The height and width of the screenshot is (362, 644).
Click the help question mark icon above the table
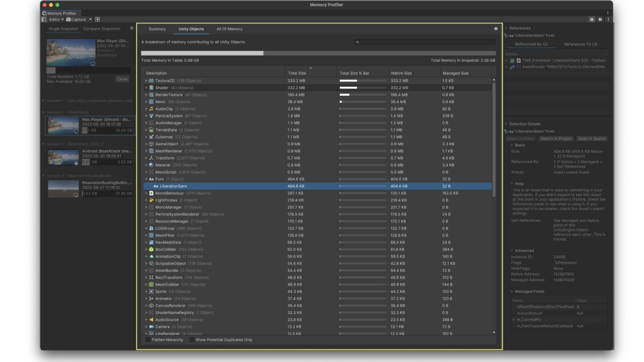point(495,29)
